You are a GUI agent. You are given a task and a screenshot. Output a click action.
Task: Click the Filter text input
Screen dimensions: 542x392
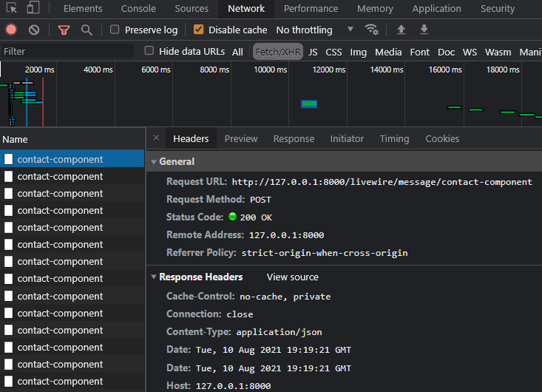pos(67,52)
